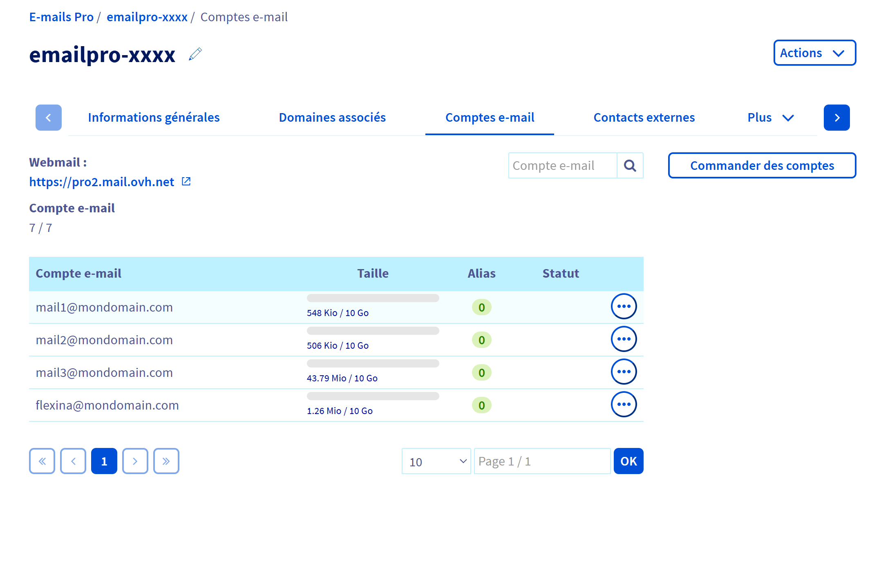This screenshot has width=890, height=588.
Task: Click the Statut column header
Action: [561, 273]
